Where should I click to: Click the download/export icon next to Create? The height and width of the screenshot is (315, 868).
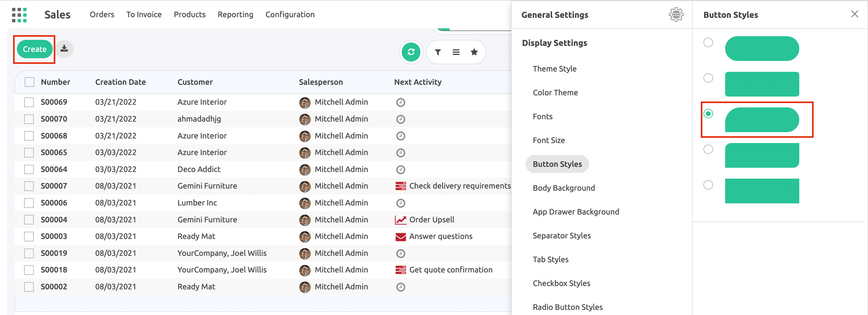[x=64, y=49]
